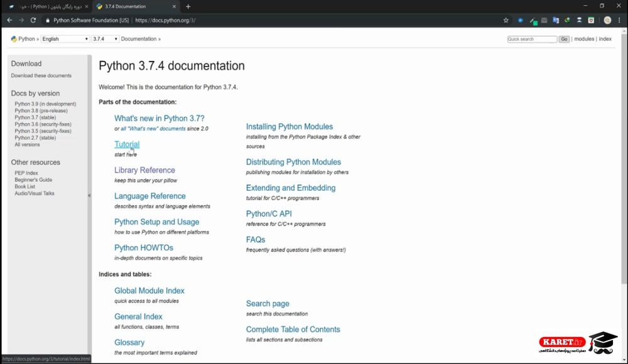This screenshot has width=628, height=364.
Task: Open the All versions link
Action: (x=27, y=144)
